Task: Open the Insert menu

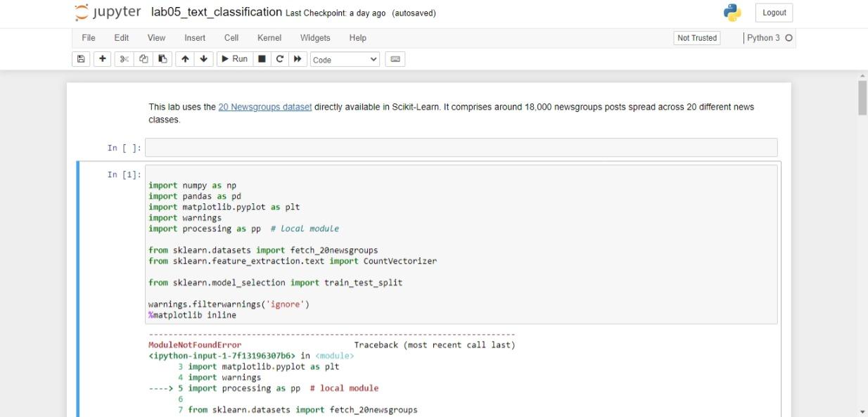Action: point(195,38)
